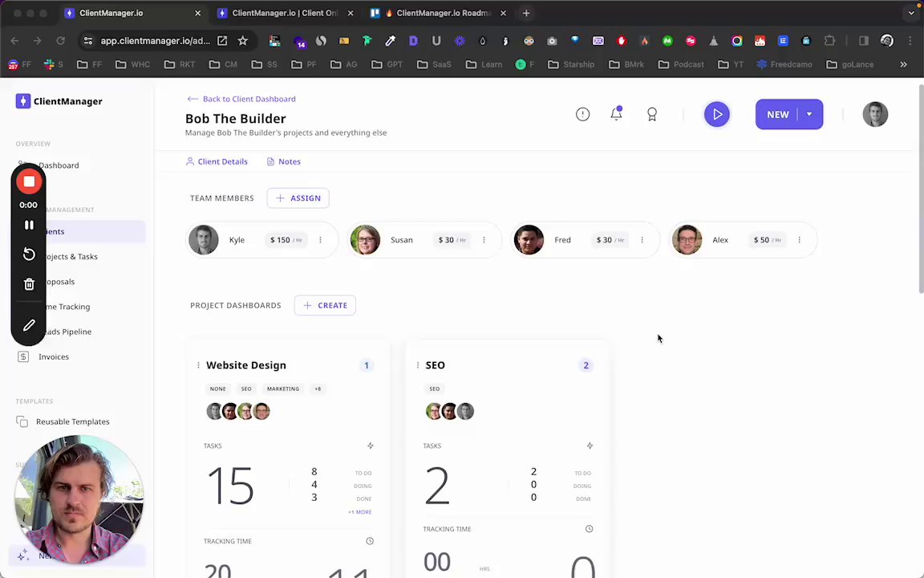Click CREATE to add a project dashboard

[326, 306]
